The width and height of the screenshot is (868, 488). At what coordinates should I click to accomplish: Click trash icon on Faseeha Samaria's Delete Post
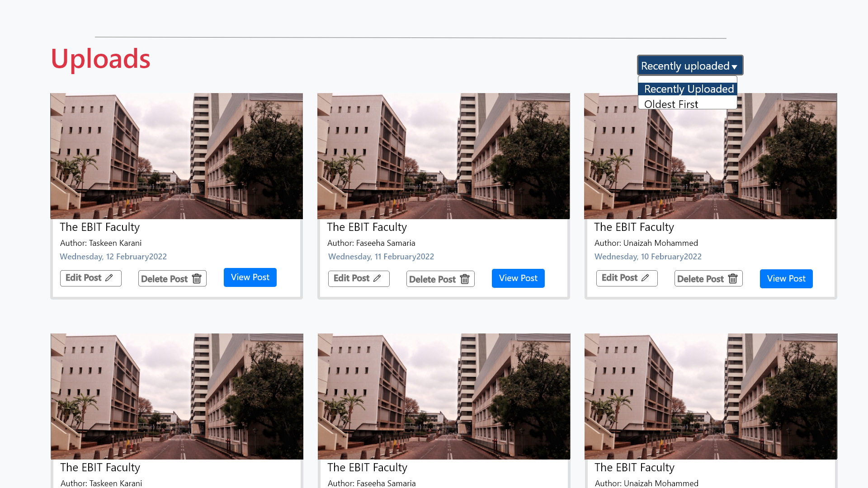coord(465,279)
